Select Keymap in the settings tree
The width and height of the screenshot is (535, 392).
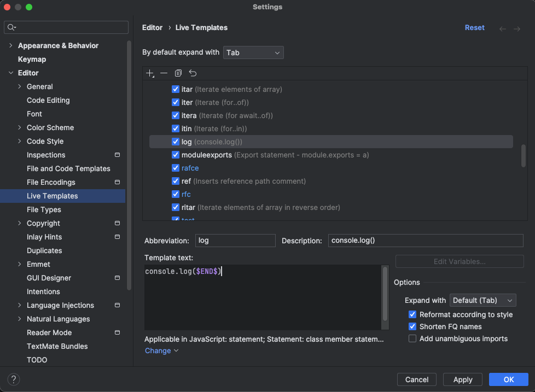(32, 59)
